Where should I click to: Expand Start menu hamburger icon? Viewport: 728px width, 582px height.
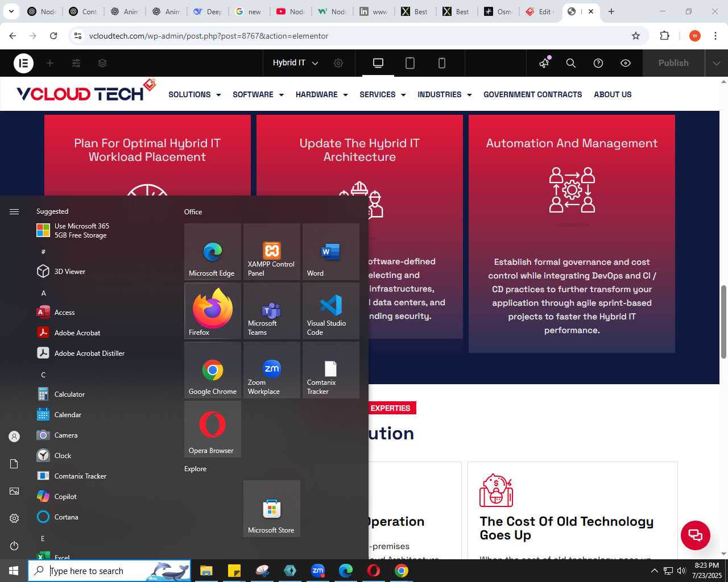click(x=14, y=211)
